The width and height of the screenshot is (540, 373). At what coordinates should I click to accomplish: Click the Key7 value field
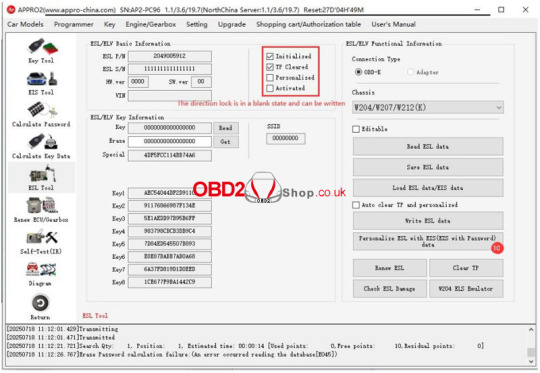(x=170, y=269)
